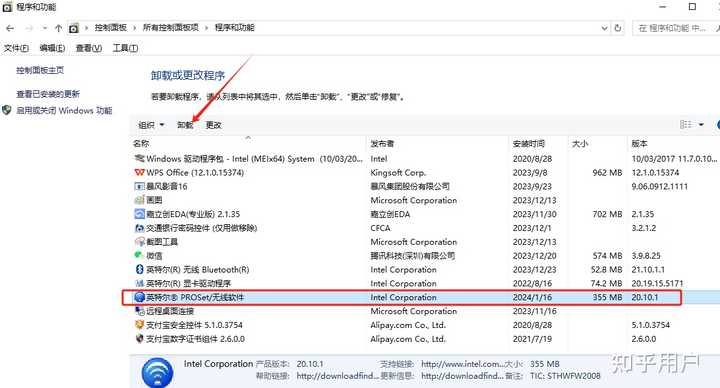Select the 微信 (WeChat) entry icon

[x=140, y=255]
